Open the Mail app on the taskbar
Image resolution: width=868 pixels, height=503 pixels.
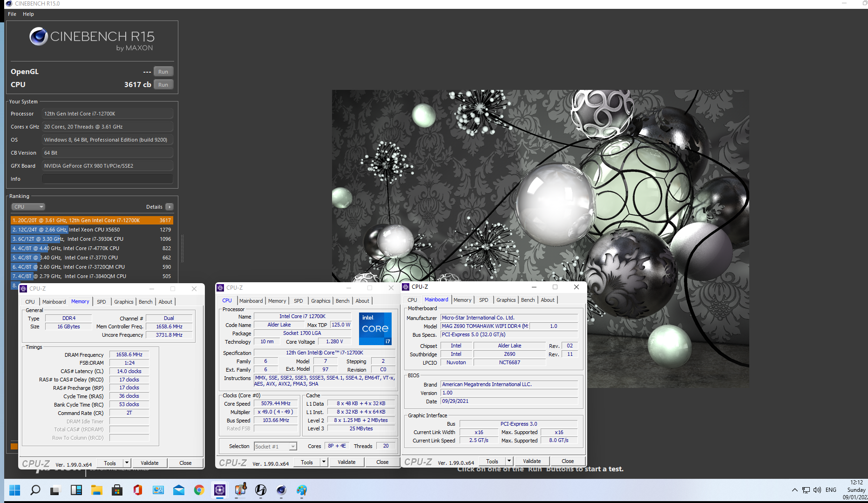tap(178, 490)
